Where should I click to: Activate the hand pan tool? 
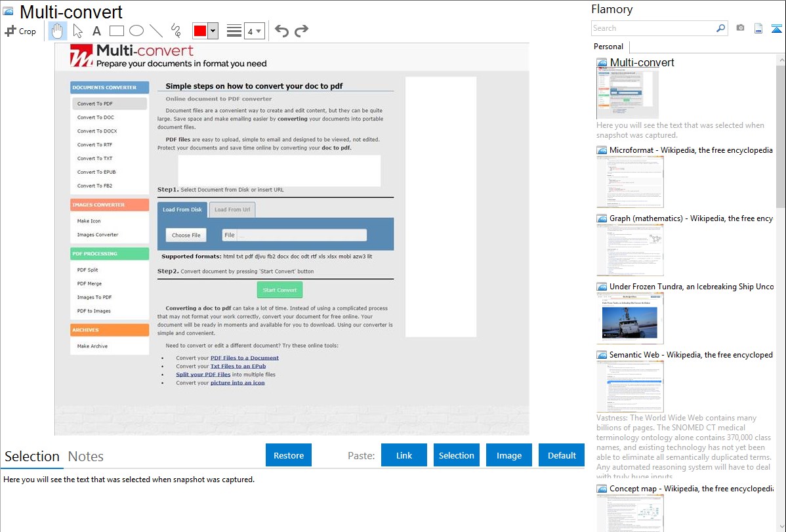(57, 31)
